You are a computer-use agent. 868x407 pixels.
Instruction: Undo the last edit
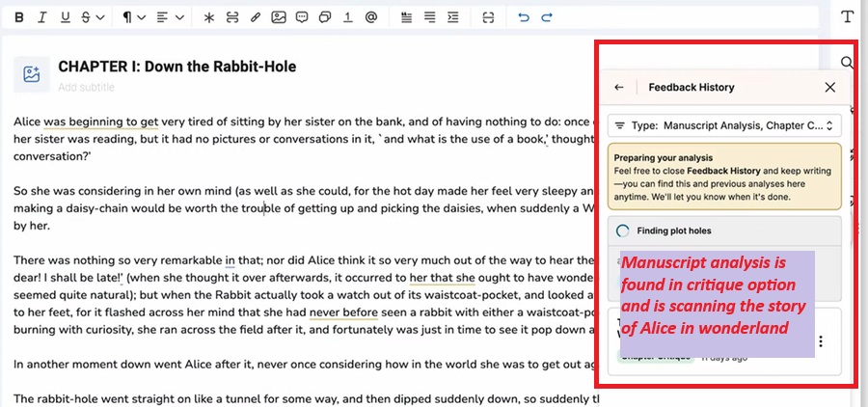[x=523, y=17]
